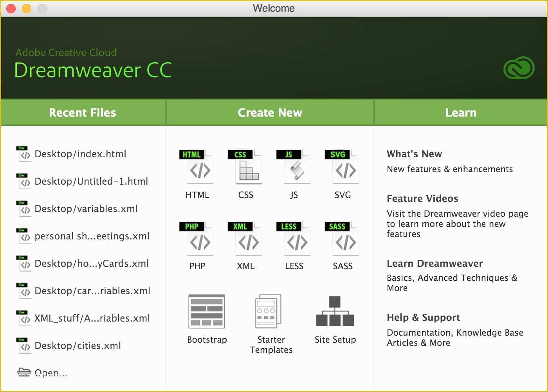The image size is (548, 392).
Task: Create a new SASS file icon
Action: coord(342,238)
